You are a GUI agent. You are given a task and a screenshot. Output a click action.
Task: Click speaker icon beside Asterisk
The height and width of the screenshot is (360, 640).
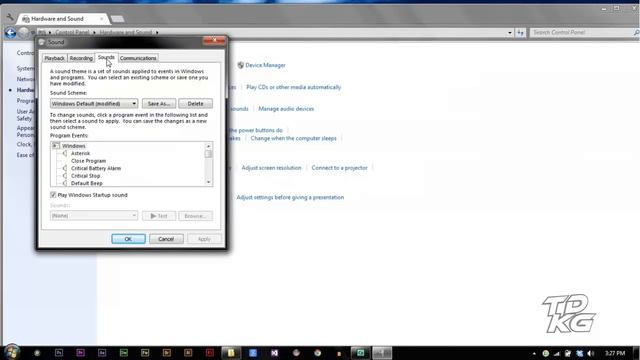pos(64,153)
